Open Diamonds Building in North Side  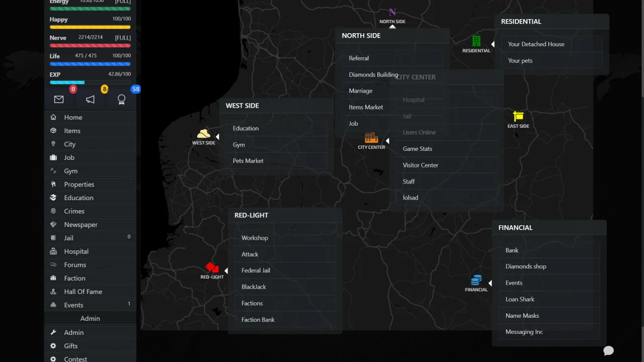(x=392, y=74)
